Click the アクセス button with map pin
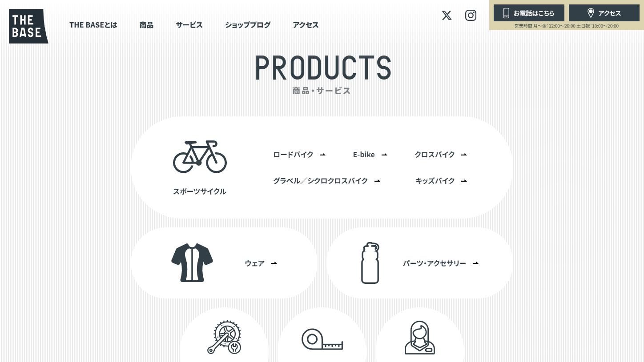The image size is (644, 362). point(604,13)
